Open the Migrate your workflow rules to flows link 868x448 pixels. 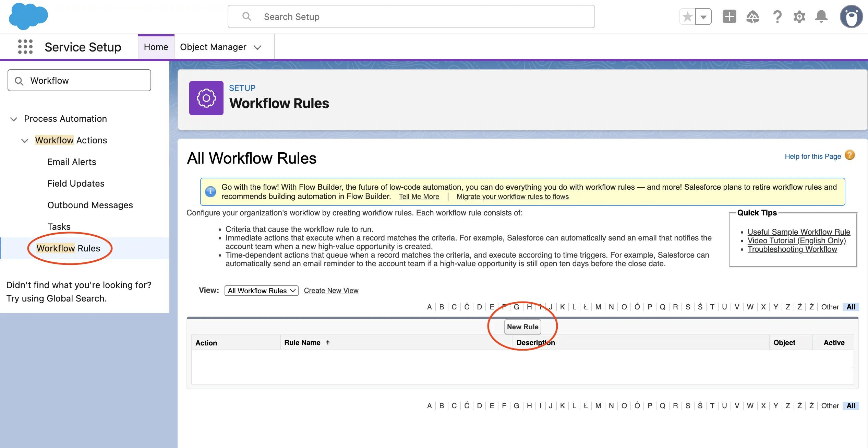pos(512,197)
